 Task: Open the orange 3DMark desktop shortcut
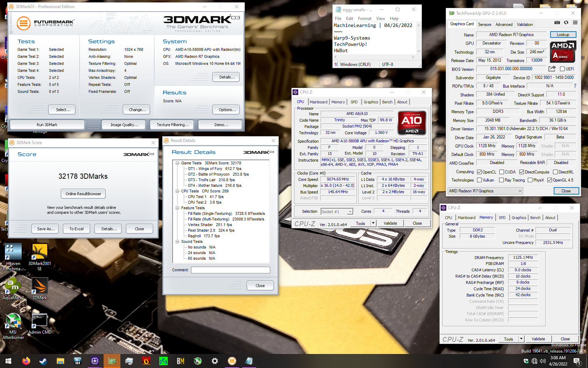(40, 289)
